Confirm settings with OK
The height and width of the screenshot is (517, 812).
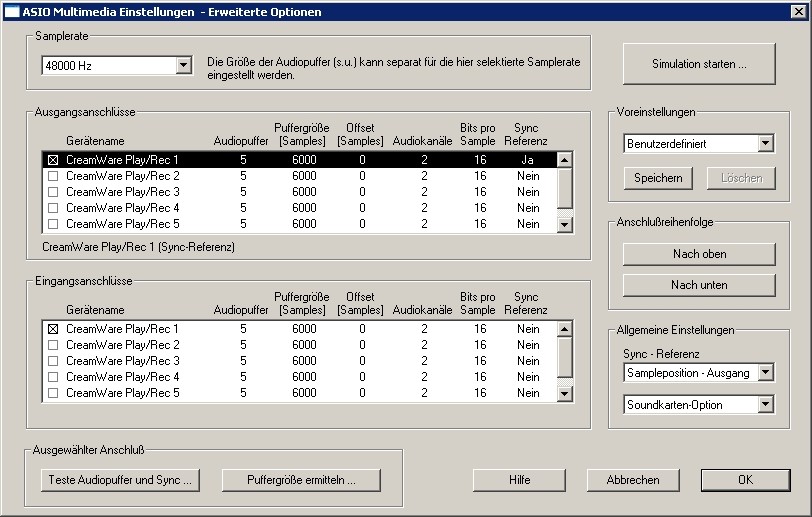(x=746, y=480)
